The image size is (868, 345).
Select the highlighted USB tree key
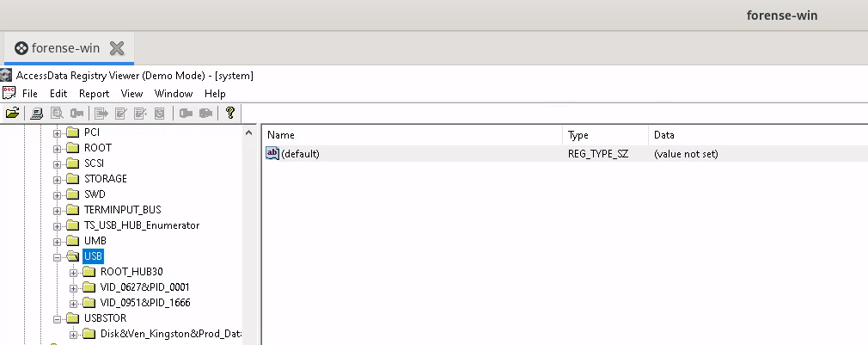93,256
